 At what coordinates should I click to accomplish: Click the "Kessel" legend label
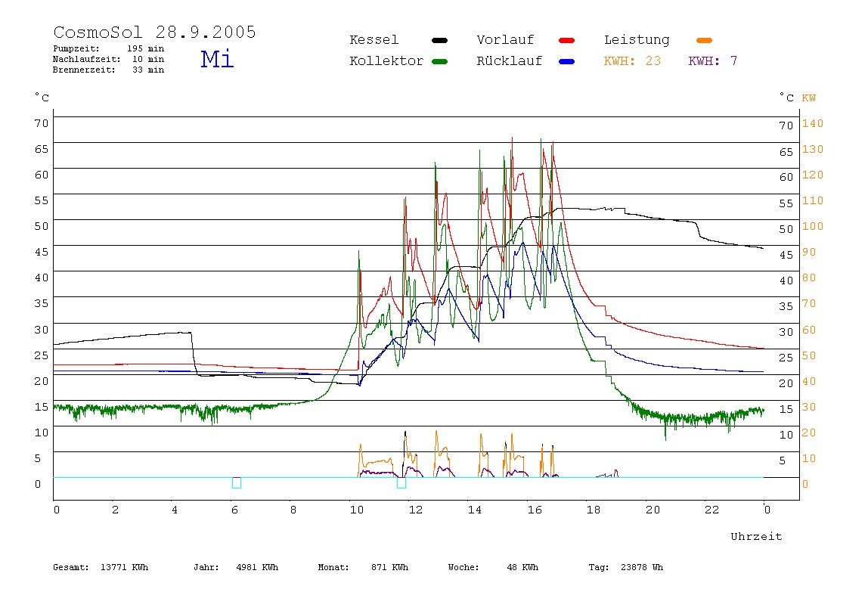374,40
